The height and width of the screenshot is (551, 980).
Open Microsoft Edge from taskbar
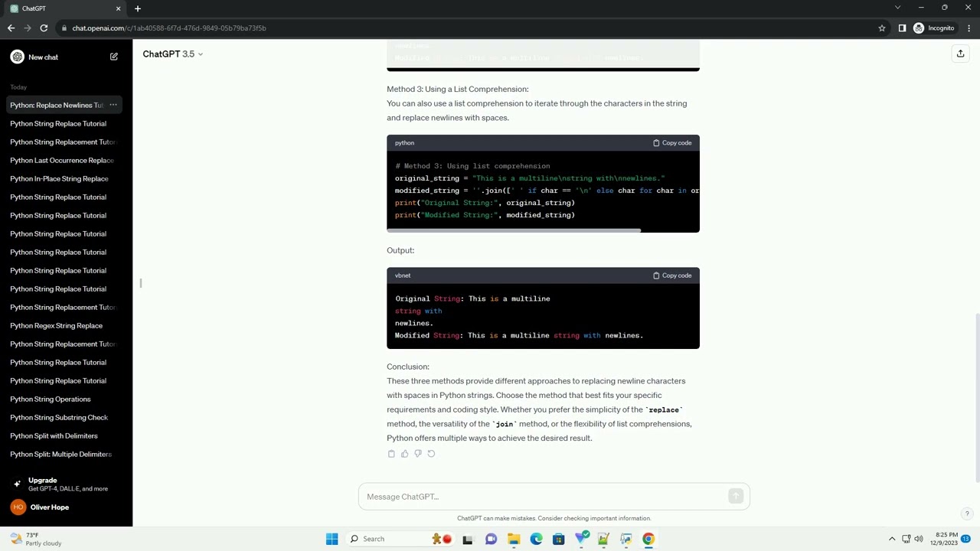click(536, 539)
